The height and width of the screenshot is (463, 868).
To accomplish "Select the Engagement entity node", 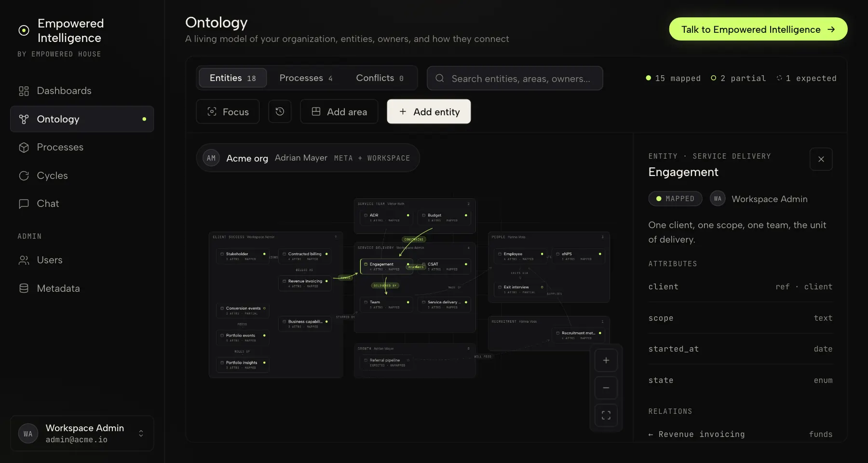I will coord(386,266).
